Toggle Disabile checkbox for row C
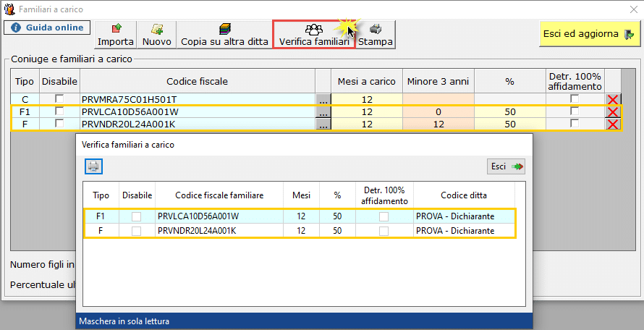 click(59, 98)
